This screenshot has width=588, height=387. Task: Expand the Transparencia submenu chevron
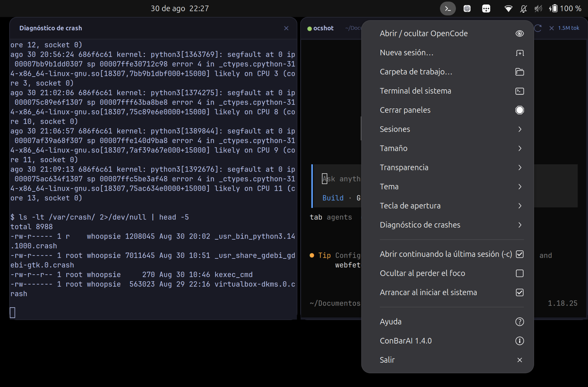[520, 167]
